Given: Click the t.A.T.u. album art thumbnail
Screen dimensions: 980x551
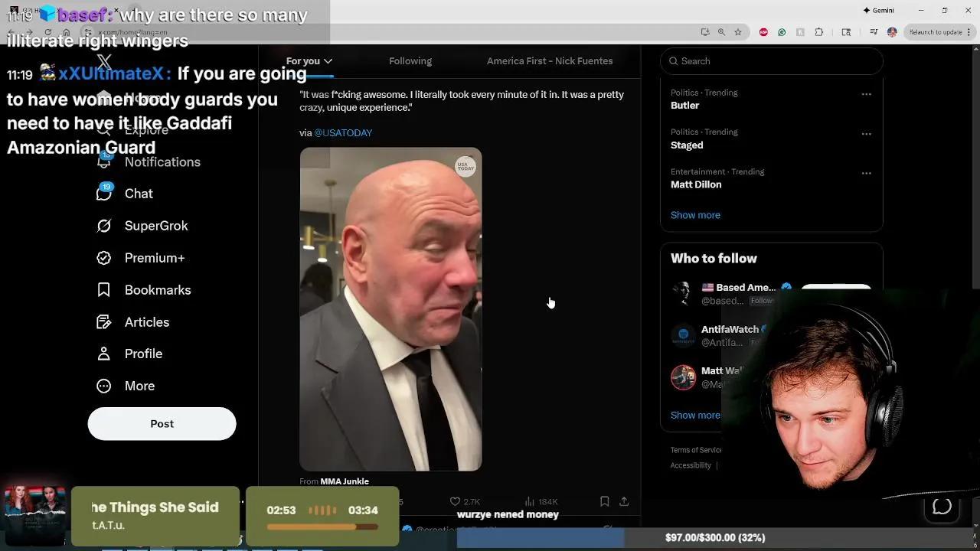Looking at the screenshot, I should point(35,515).
